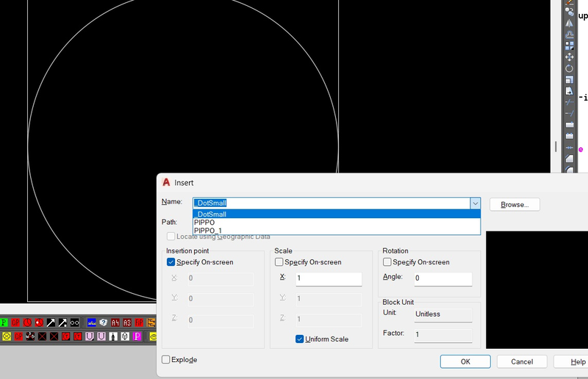Click the Browse... button
The width and height of the screenshot is (588, 379).
click(x=514, y=204)
